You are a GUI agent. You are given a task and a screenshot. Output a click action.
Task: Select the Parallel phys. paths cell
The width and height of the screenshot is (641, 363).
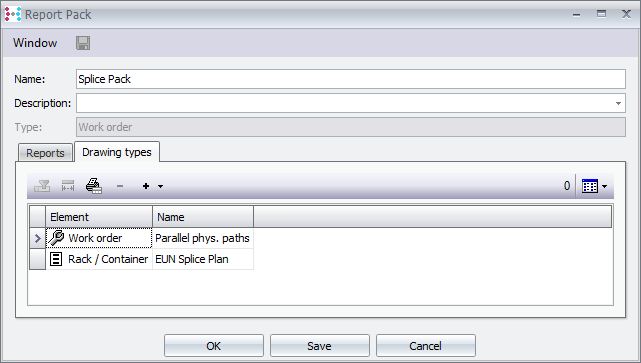coord(203,238)
